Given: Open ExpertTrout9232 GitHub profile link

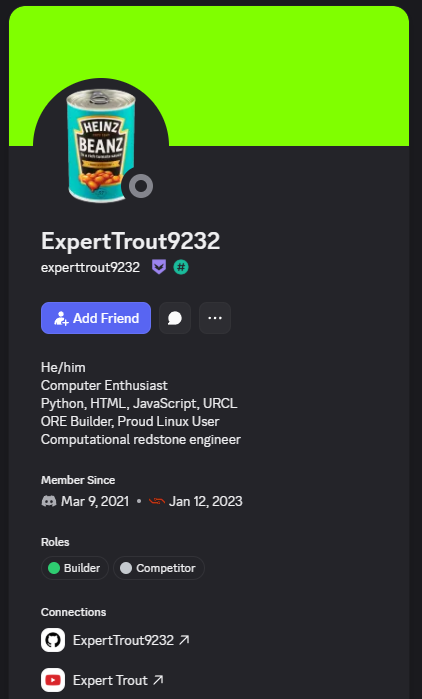Looking at the screenshot, I should 123,640.
